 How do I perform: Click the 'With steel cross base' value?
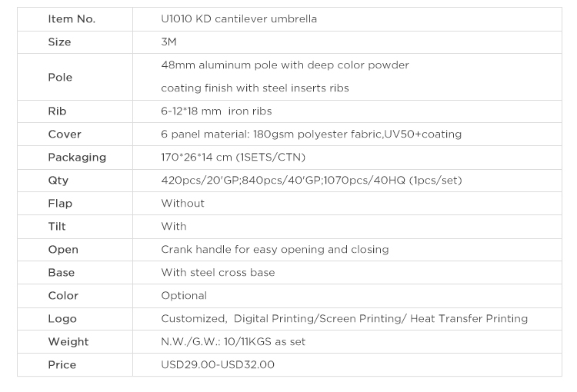[x=218, y=273]
